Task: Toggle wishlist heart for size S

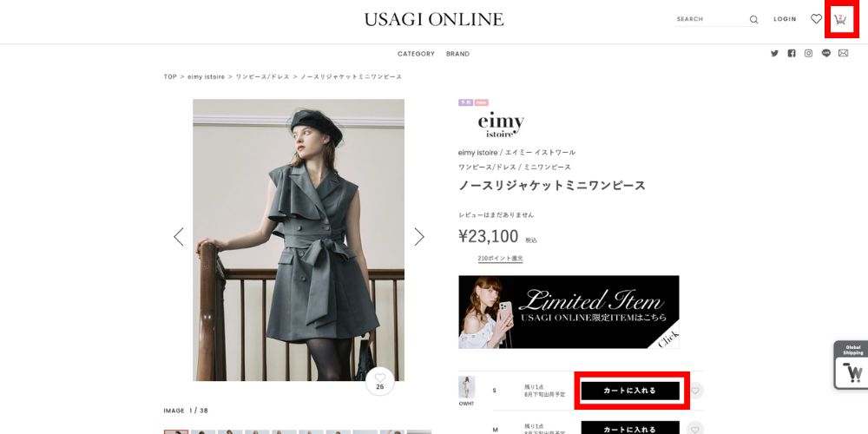Action: 696,391
